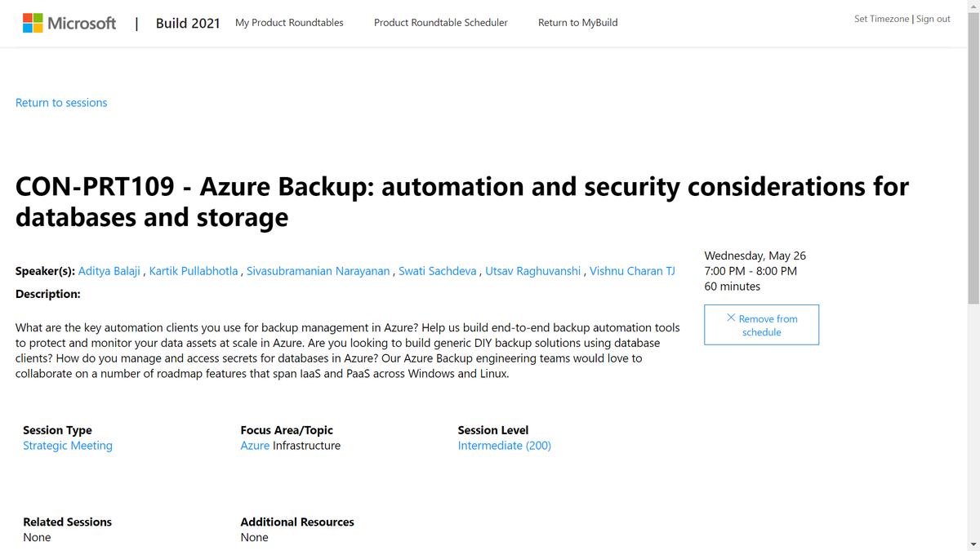Click Return to sessions link
980x551 pixels.
click(61, 103)
